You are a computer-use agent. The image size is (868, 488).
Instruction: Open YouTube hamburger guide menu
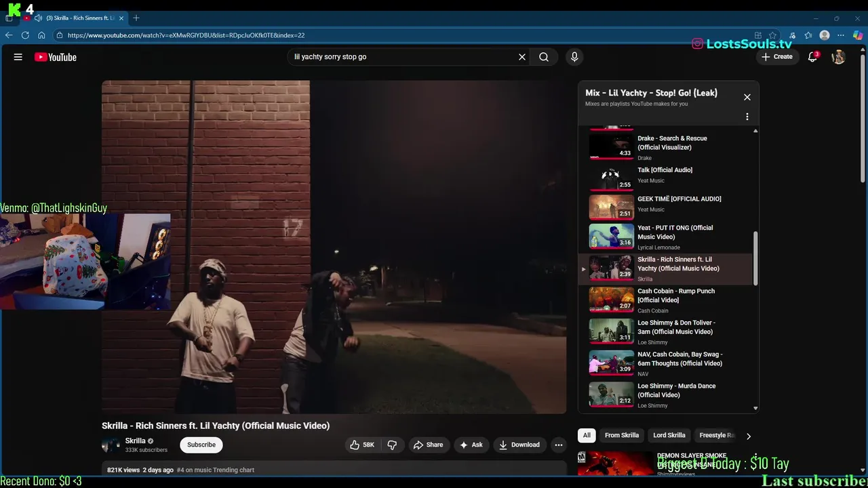tap(18, 57)
